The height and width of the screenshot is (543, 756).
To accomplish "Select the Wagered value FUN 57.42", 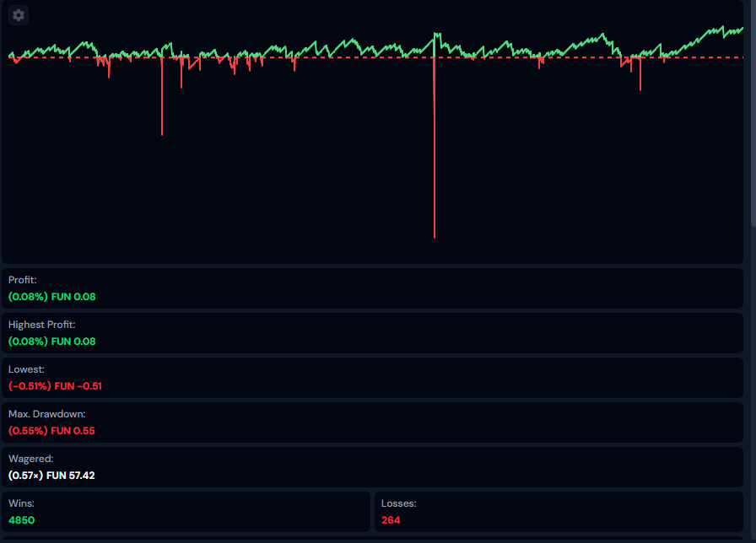I will (51, 476).
